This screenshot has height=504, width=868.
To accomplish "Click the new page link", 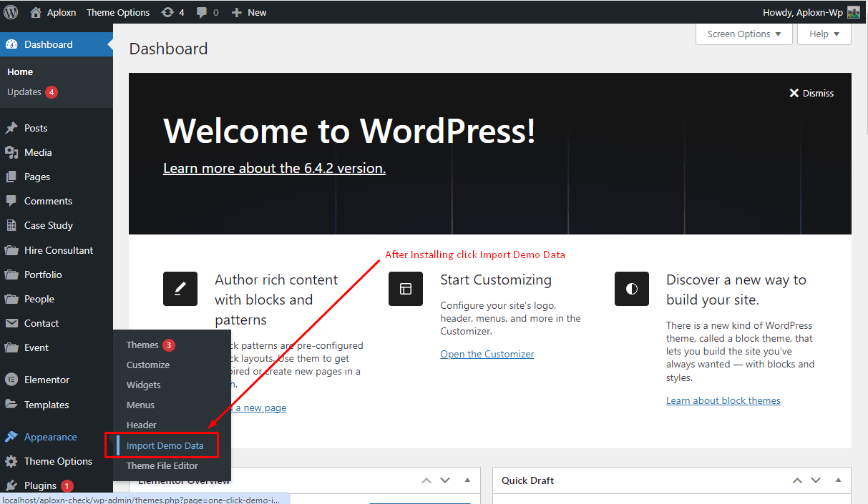I will pos(259,407).
